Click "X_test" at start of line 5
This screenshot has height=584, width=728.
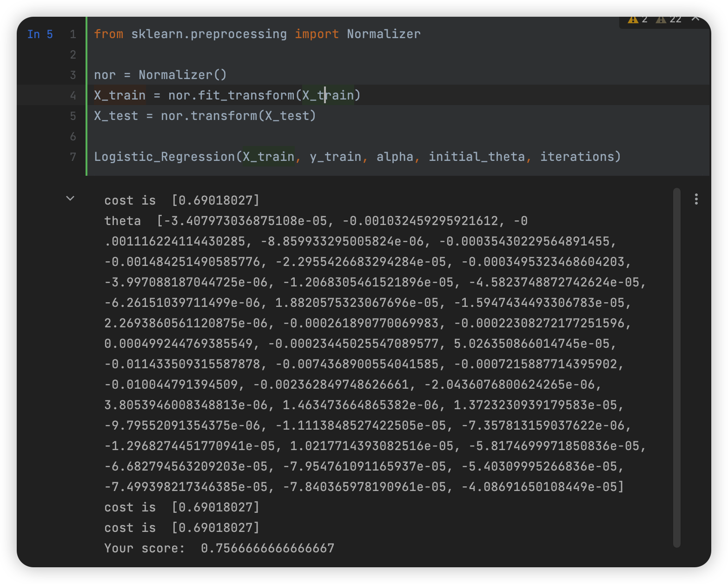point(116,116)
